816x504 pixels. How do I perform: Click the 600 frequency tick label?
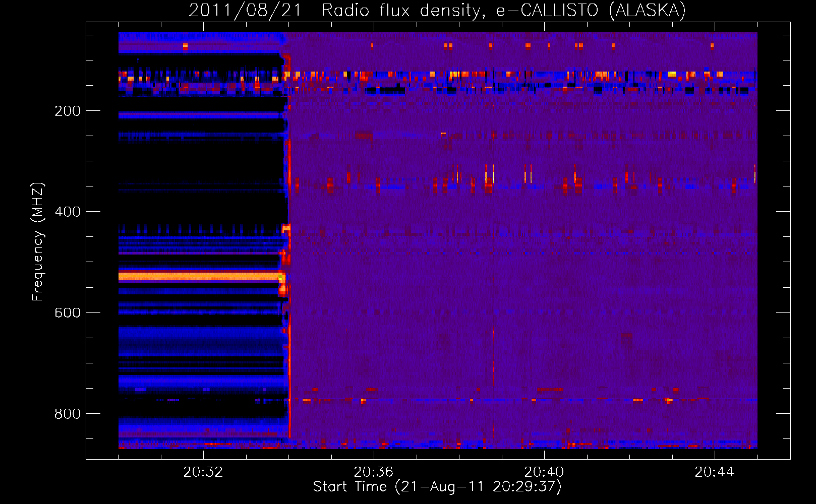point(68,312)
